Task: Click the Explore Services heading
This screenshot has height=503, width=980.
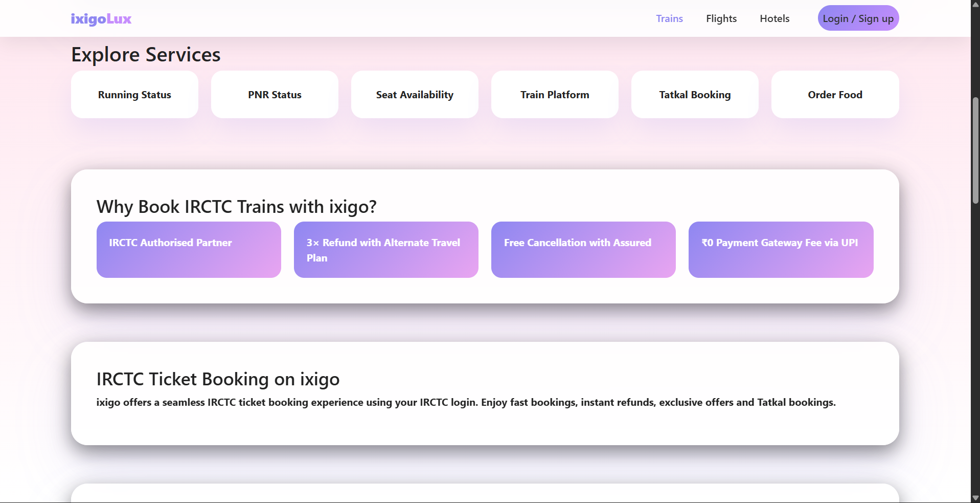Action: coord(146,55)
